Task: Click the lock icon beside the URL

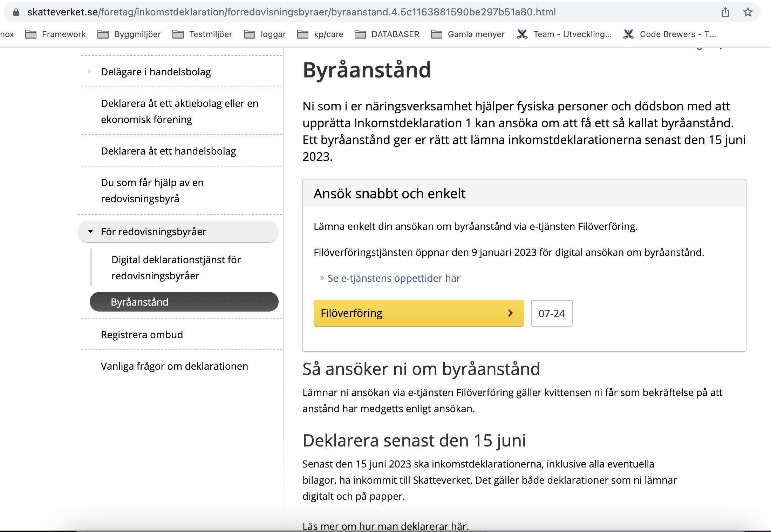Action: [x=16, y=12]
